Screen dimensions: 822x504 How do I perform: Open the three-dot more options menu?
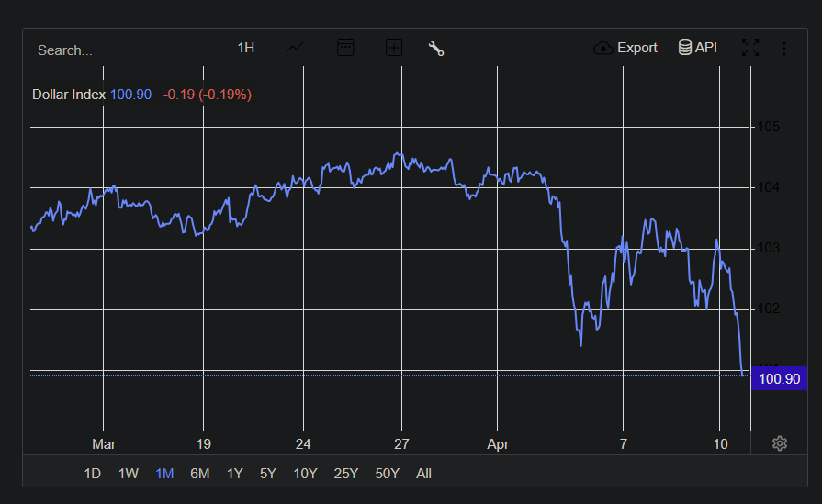(x=783, y=49)
